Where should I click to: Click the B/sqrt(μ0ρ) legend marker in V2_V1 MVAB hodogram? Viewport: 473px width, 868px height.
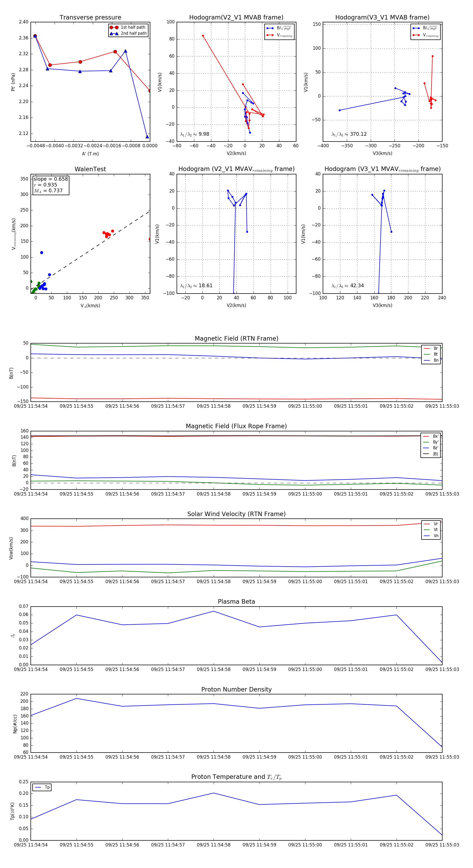(270, 28)
